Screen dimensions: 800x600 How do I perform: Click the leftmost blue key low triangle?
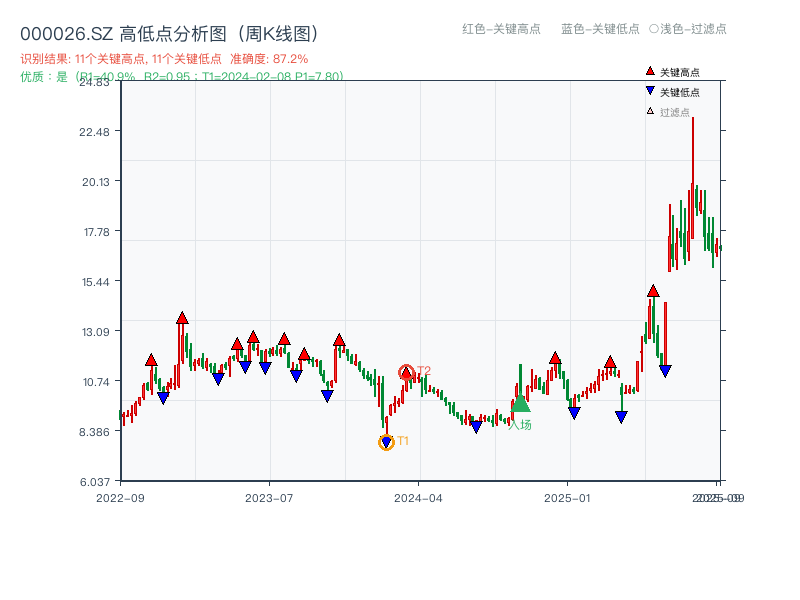click(x=163, y=398)
